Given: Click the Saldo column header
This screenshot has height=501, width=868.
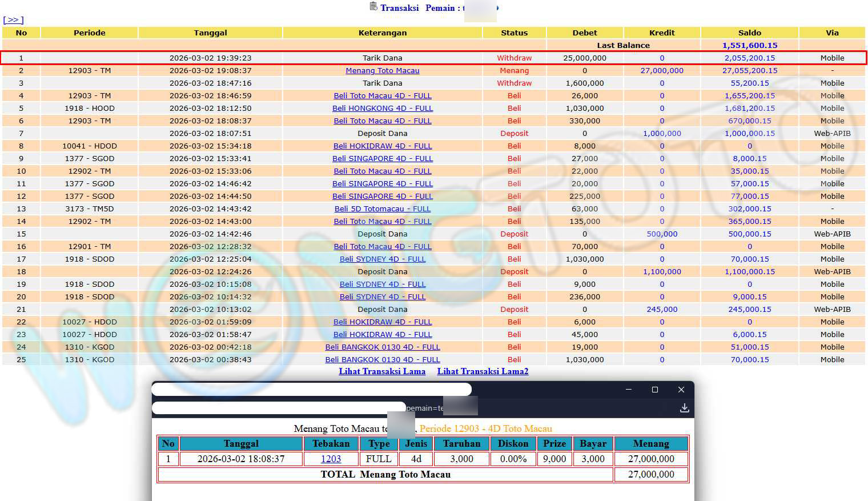Looking at the screenshot, I should tap(749, 33).
